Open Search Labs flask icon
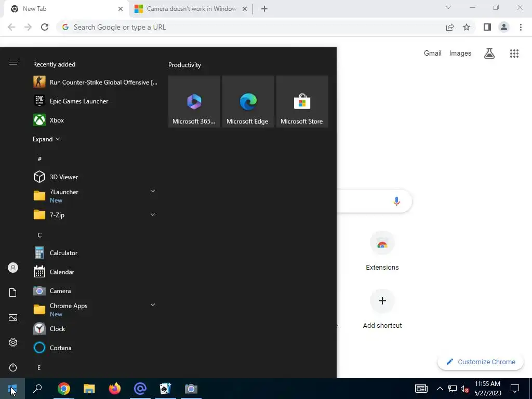Image resolution: width=532 pixels, height=399 pixels. coord(489,54)
